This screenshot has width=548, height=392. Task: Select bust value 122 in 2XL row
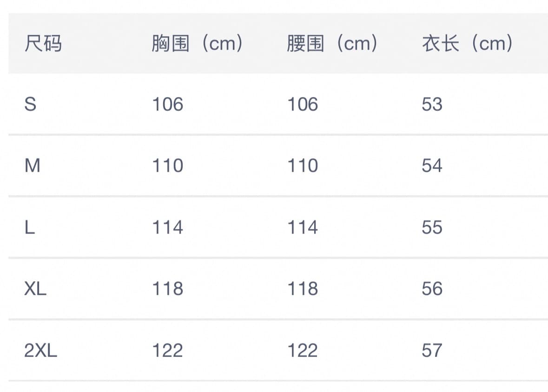[x=168, y=350]
